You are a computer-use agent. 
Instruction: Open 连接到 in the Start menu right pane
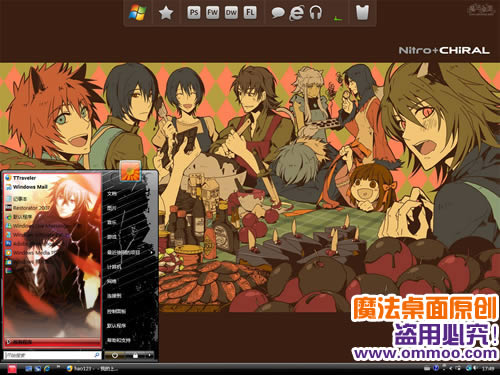point(114,296)
